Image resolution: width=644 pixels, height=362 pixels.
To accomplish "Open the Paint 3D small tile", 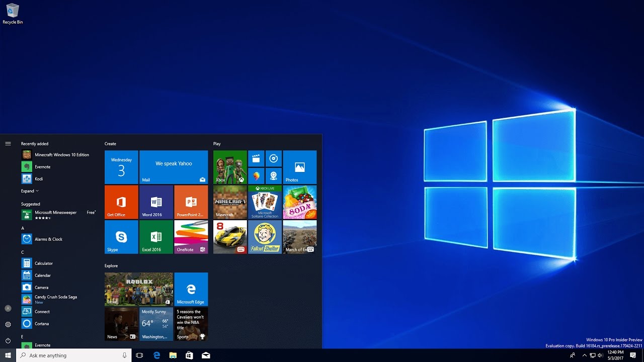I will (256, 176).
